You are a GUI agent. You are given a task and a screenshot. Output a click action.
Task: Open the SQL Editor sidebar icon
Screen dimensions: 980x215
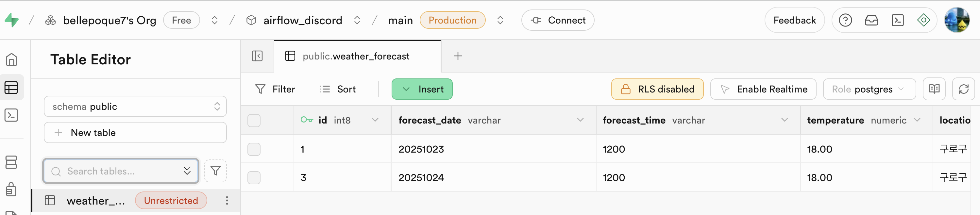click(11, 115)
